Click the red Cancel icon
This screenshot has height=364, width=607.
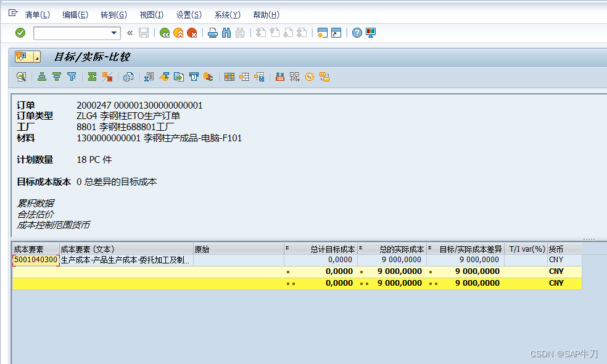coord(192,33)
